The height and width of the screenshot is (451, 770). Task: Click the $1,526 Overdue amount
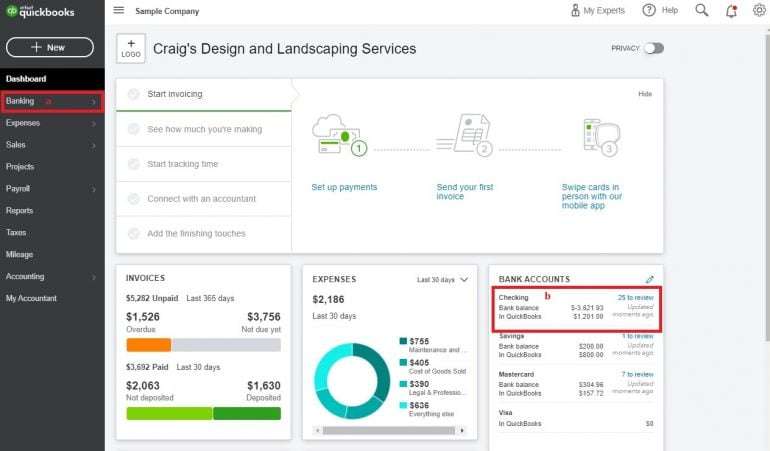pos(143,317)
